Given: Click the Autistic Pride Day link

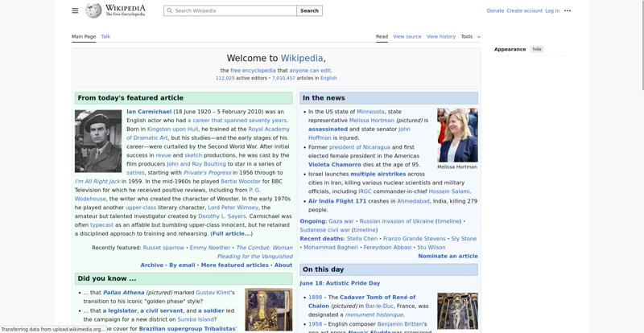Looking at the screenshot, I should coord(353,283).
